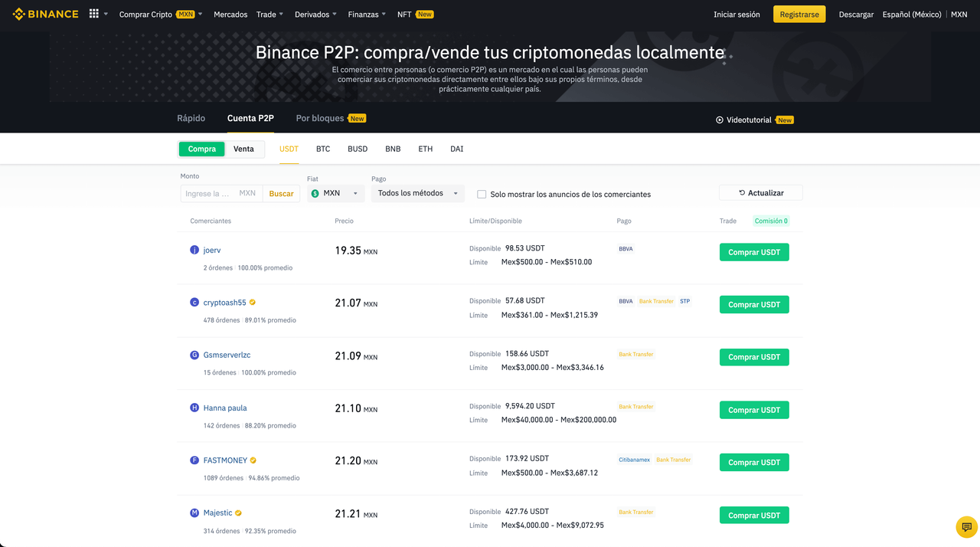Open Todos los métodos payment dropdown
980x547 pixels.
[x=418, y=193]
